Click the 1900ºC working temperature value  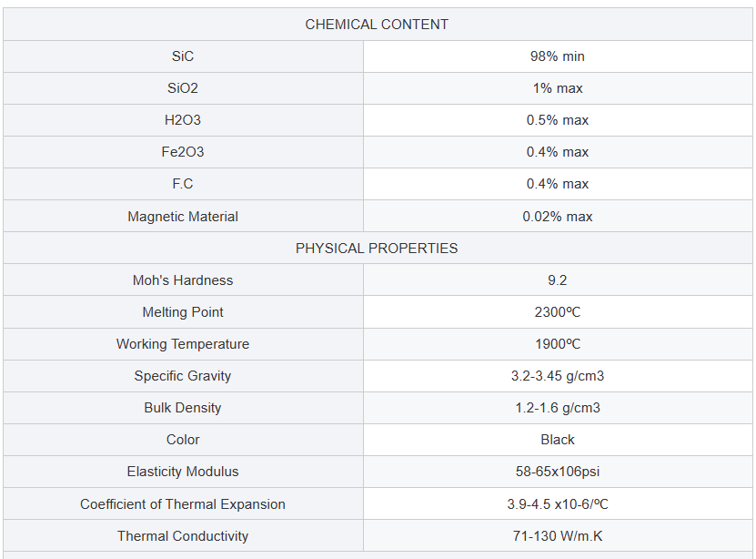(558, 344)
